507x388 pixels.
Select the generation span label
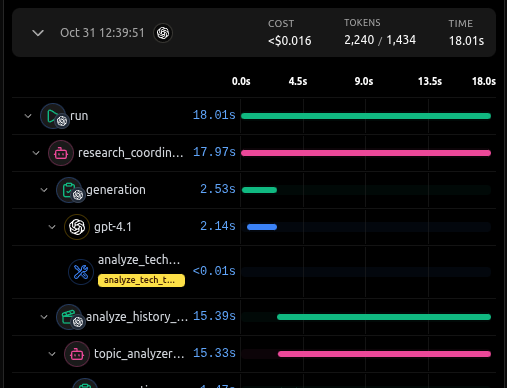[x=116, y=190]
